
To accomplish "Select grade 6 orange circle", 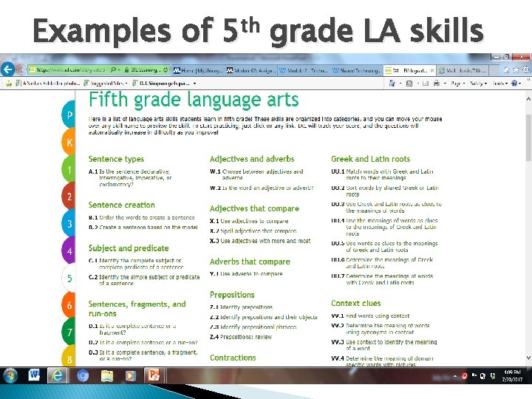I will (69, 305).
